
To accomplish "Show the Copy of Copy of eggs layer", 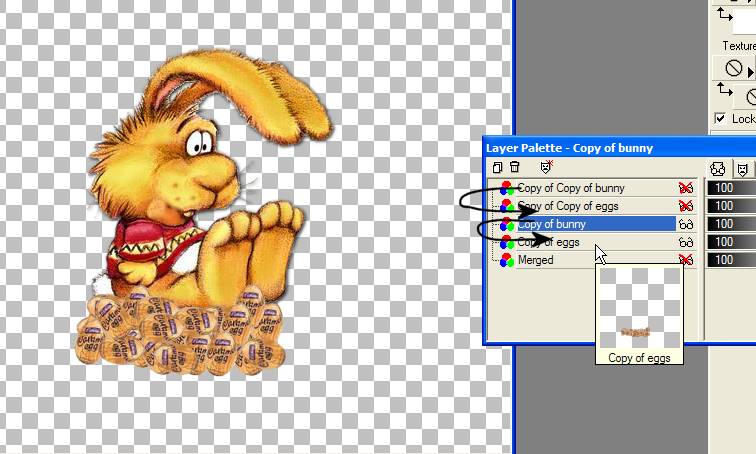I will (686, 206).
